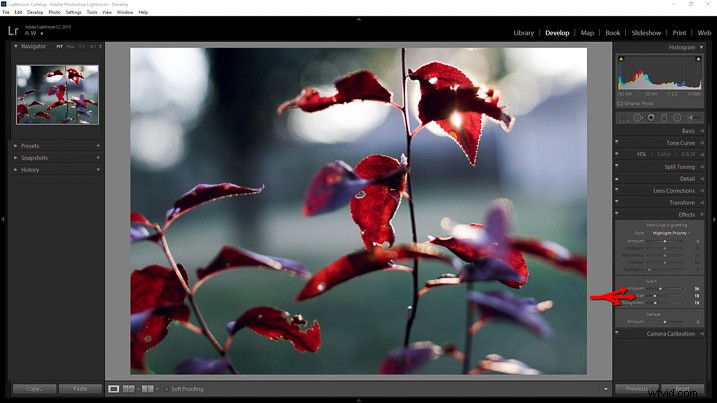Toggle the Detail panel switch
Screen dimensions: 717x403
(617, 177)
